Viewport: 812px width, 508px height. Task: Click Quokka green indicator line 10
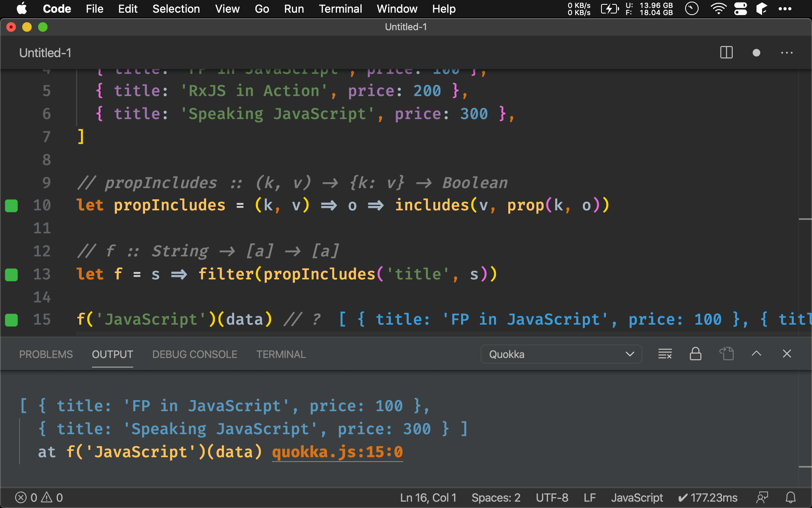pyautogui.click(x=11, y=206)
